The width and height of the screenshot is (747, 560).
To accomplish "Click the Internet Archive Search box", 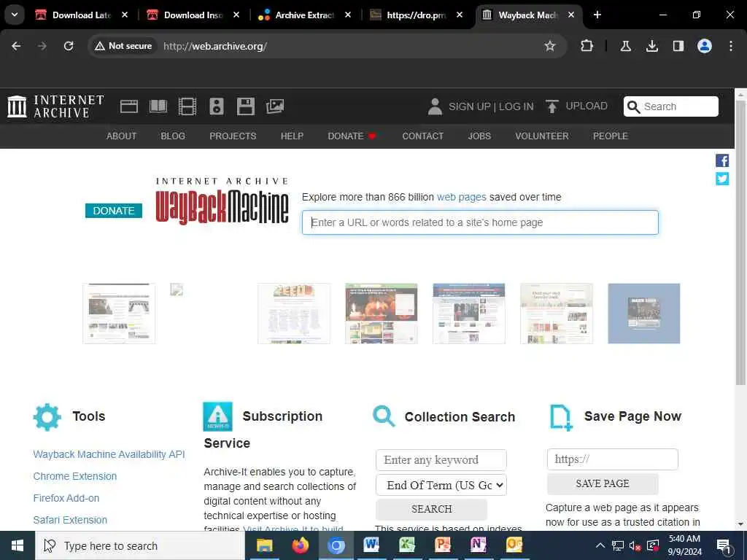I will pos(671,106).
